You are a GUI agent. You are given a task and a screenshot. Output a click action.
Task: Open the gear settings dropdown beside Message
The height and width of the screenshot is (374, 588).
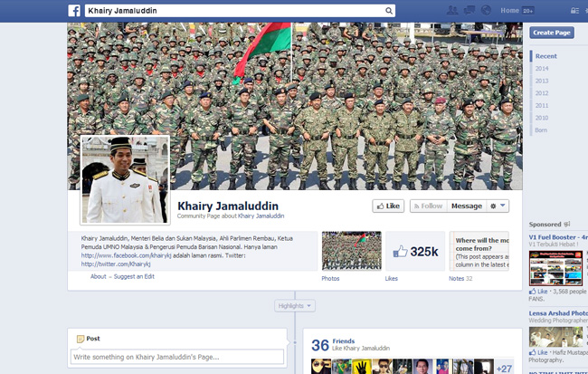498,206
